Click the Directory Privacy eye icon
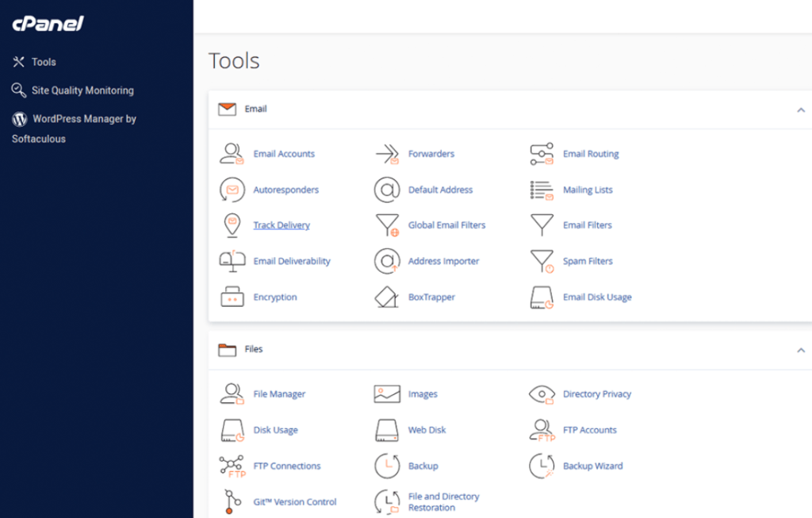This screenshot has width=812, height=518. [542, 394]
